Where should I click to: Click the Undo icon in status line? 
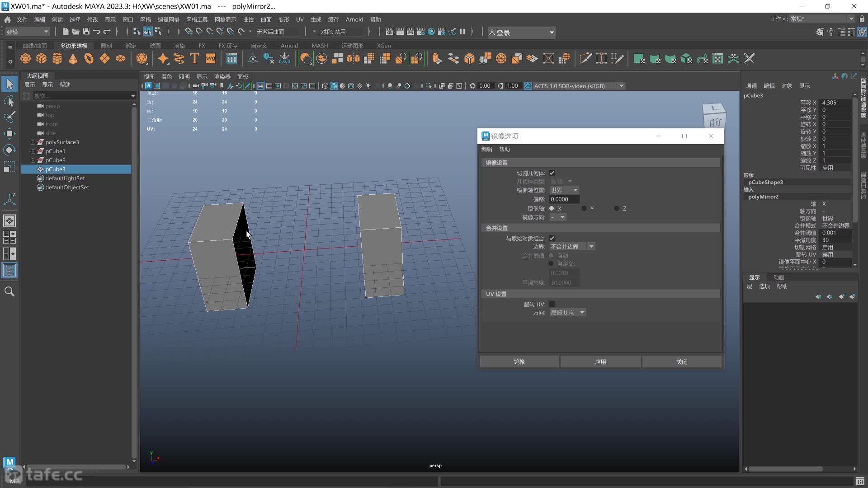(97, 32)
